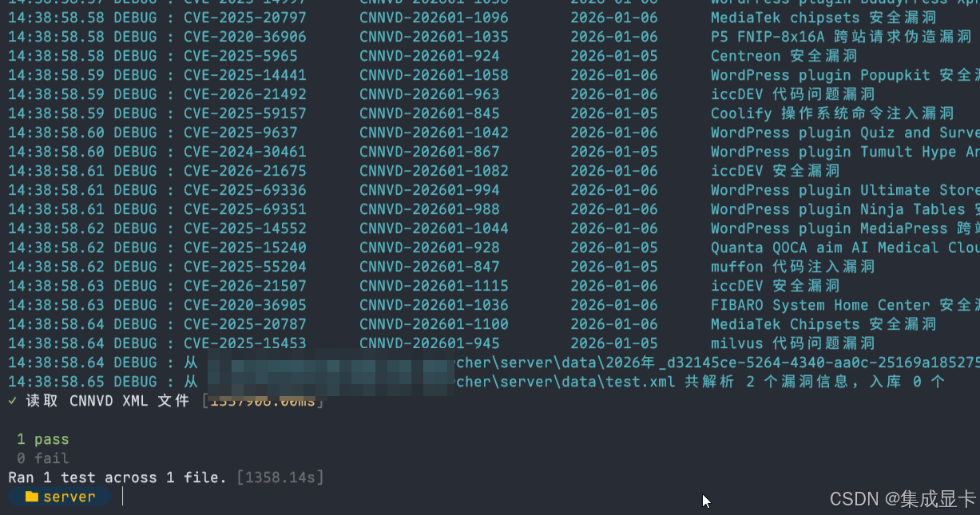The image size is (980, 515).
Task: Click CNNVD-202601-1100 identifier
Action: 434,324
